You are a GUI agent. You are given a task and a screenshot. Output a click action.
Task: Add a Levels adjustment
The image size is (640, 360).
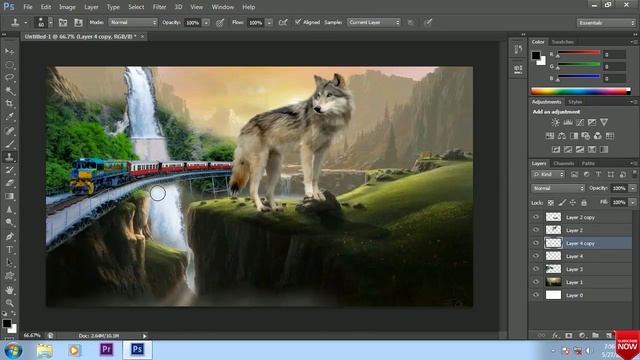pos(568,122)
